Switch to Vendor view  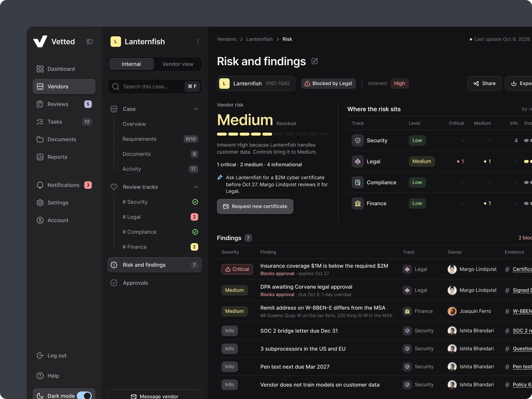coord(178,64)
